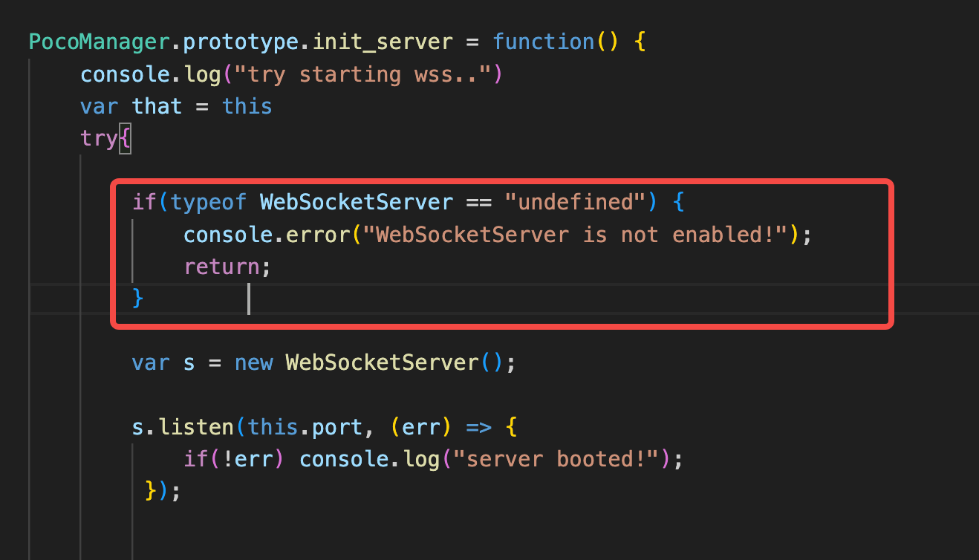Viewport: 979px width, 560px height.
Task: Click the !err condition inside the if
Action: (253, 459)
